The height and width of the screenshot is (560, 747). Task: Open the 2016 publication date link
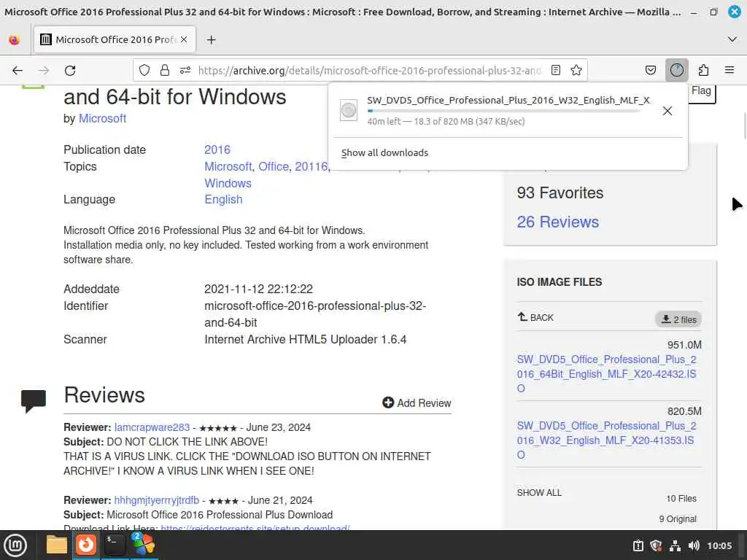[x=217, y=149]
